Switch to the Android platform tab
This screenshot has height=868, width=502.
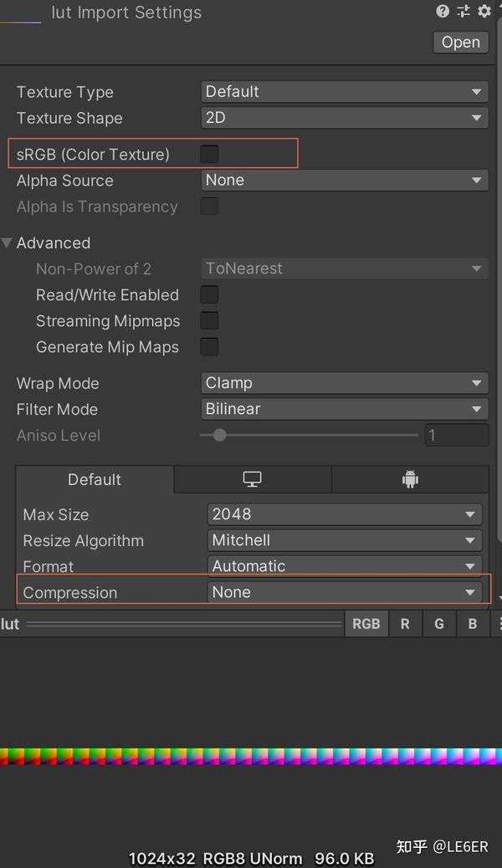tap(410, 479)
